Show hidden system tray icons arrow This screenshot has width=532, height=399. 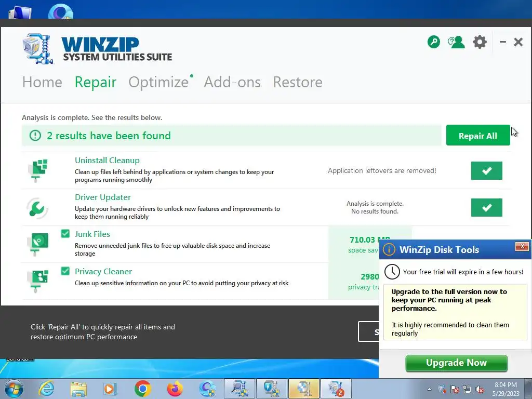click(x=430, y=390)
